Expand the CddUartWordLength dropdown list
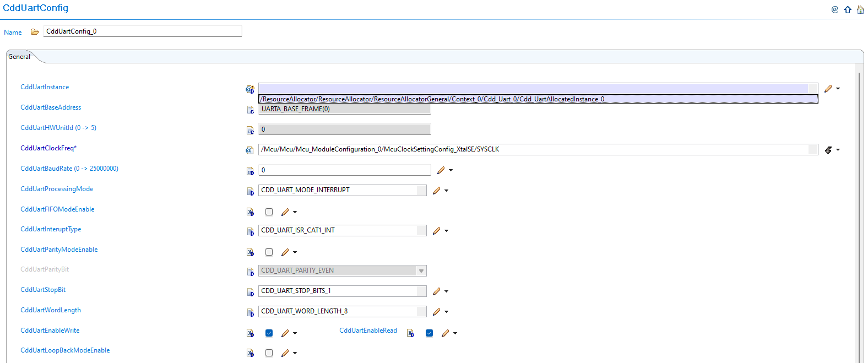The height and width of the screenshot is (363, 868). click(421, 312)
